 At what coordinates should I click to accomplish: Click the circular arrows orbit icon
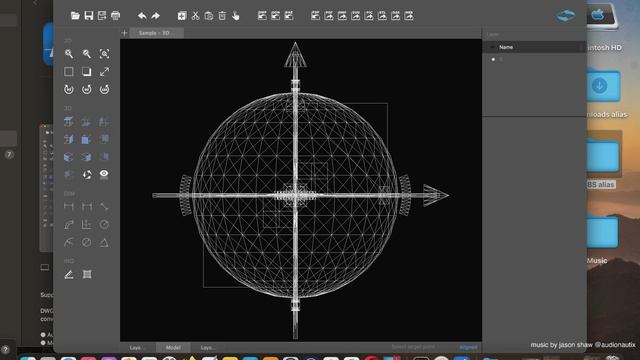[x=87, y=175]
